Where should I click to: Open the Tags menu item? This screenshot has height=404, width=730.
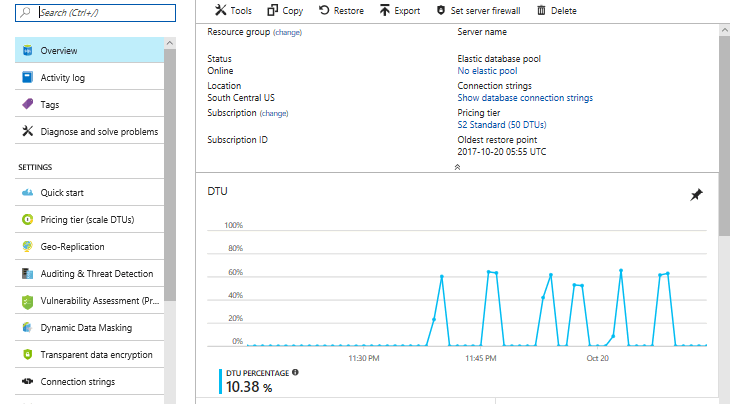point(89,104)
